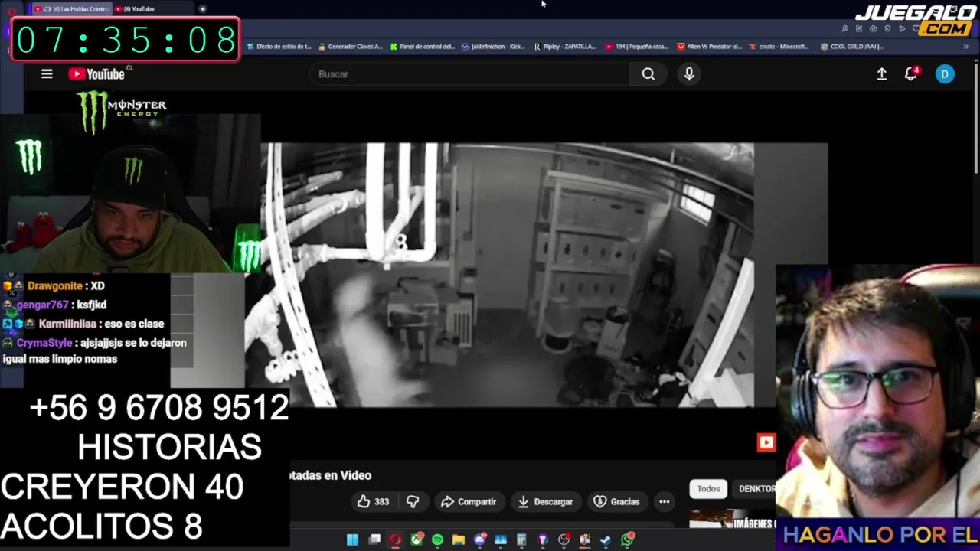980x551 pixels.
Task: Start voice search with the microphone icon
Action: (x=689, y=74)
